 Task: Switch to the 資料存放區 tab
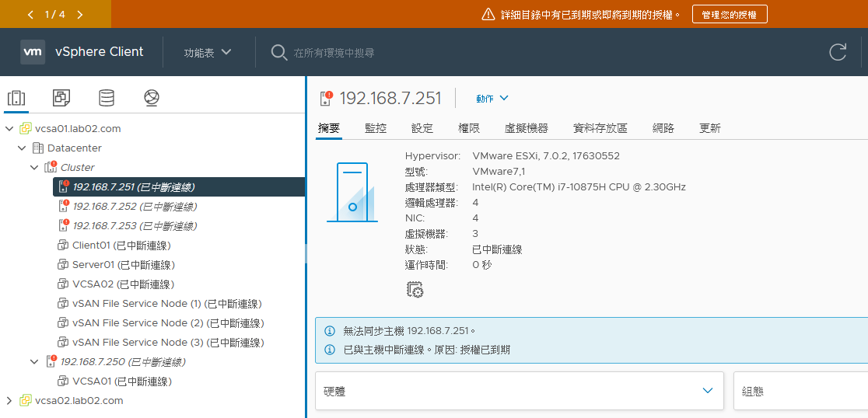[x=600, y=128]
